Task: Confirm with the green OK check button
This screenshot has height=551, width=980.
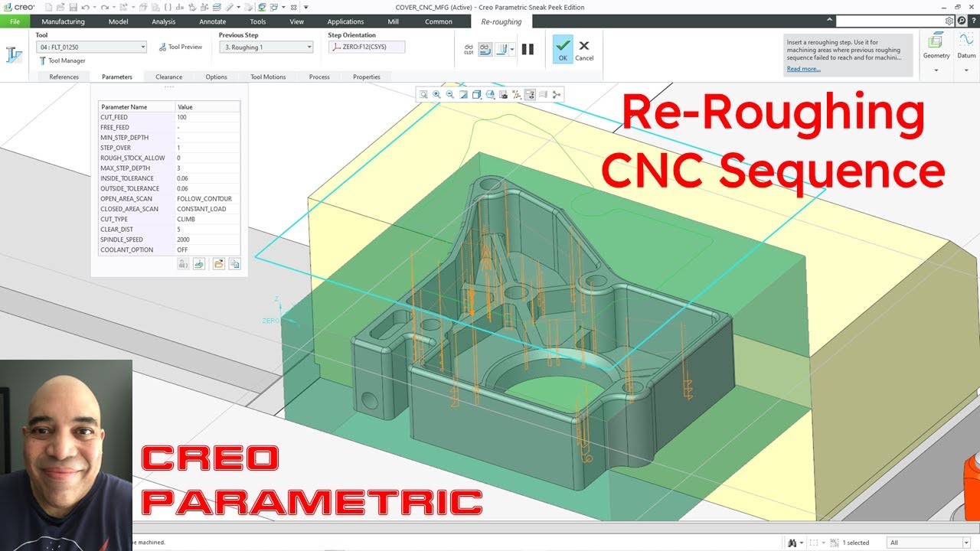Action: coord(563,50)
